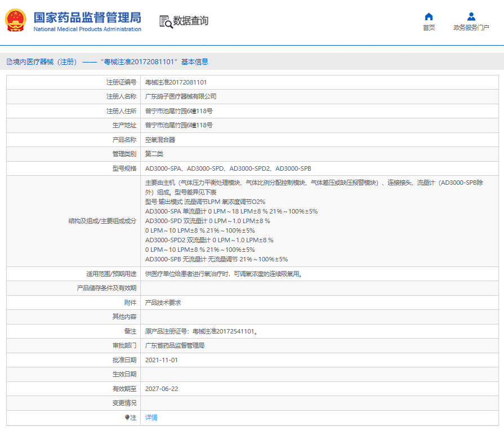
Task: Open 政务服务门户 user icon
Action: tap(471, 16)
